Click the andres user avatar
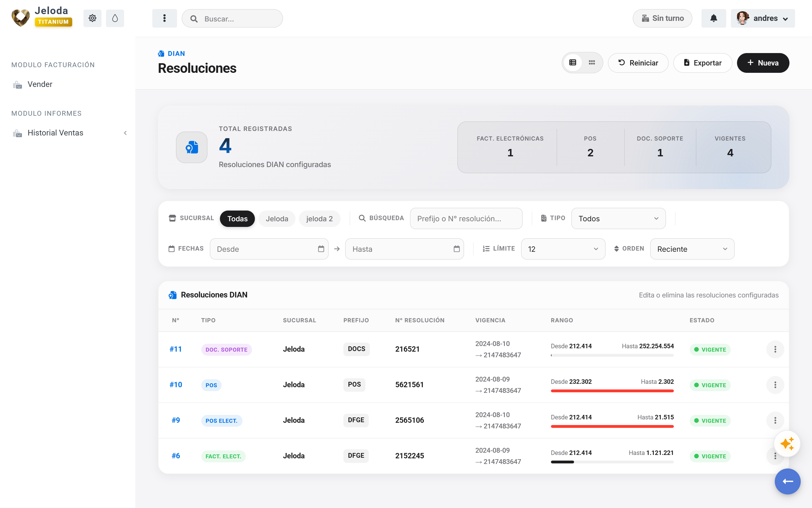812x508 pixels. click(x=743, y=18)
